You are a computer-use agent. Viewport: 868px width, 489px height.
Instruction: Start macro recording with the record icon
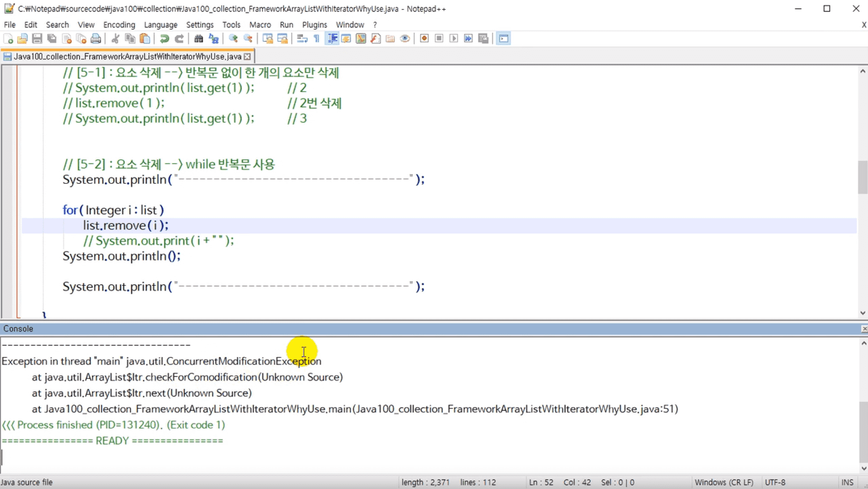click(x=424, y=39)
